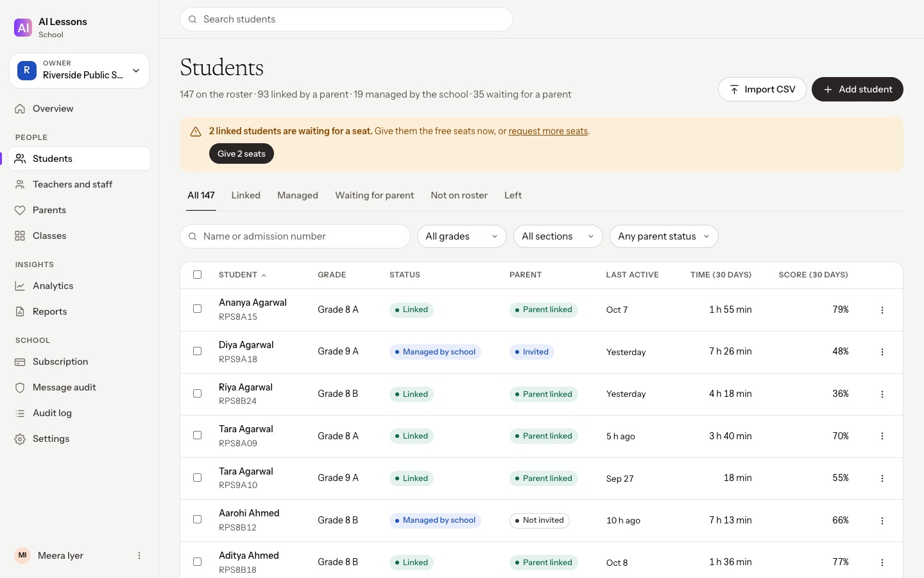Open the Any parent status dropdown
The width and height of the screenshot is (924, 578).
click(x=664, y=236)
